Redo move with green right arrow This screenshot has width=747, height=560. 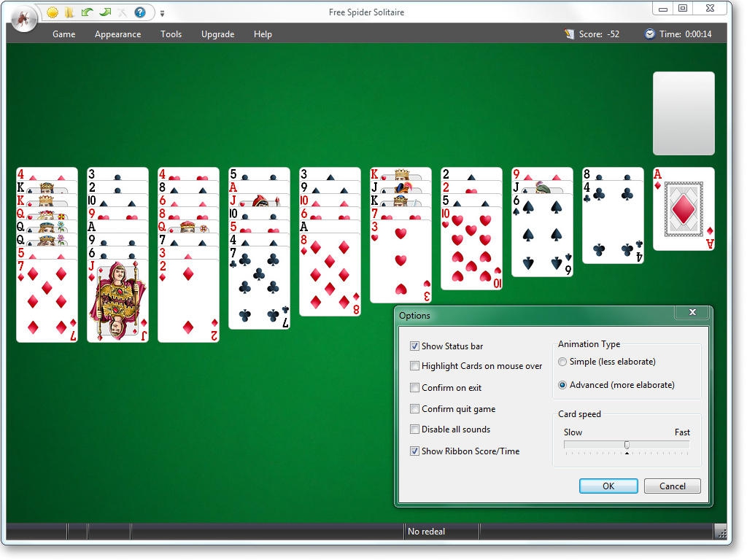105,12
